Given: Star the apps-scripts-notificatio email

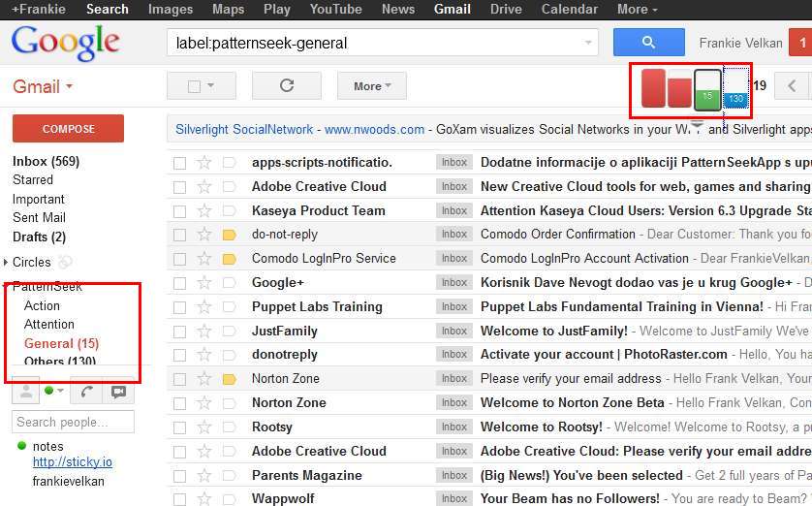Looking at the screenshot, I should point(204,163).
